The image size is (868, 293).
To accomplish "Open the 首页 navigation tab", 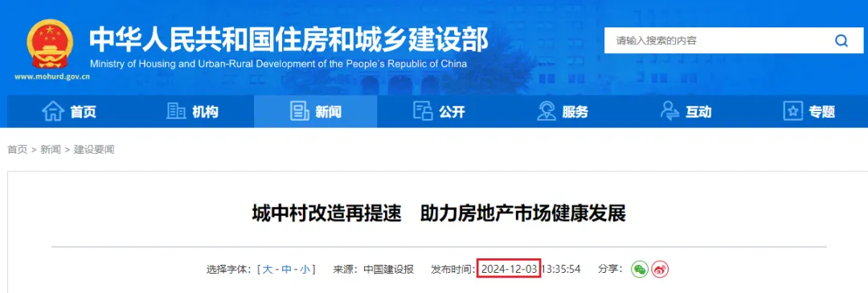I will click(69, 112).
